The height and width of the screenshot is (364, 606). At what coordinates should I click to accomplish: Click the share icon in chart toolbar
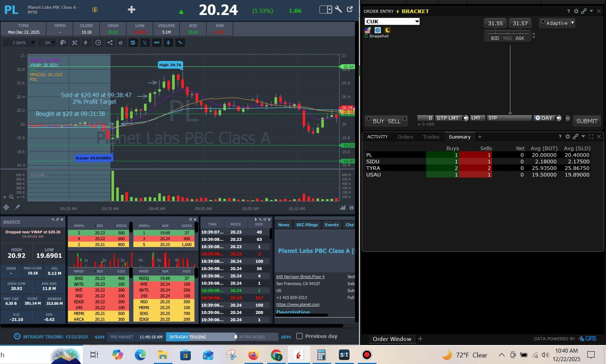[x=110, y=43]
